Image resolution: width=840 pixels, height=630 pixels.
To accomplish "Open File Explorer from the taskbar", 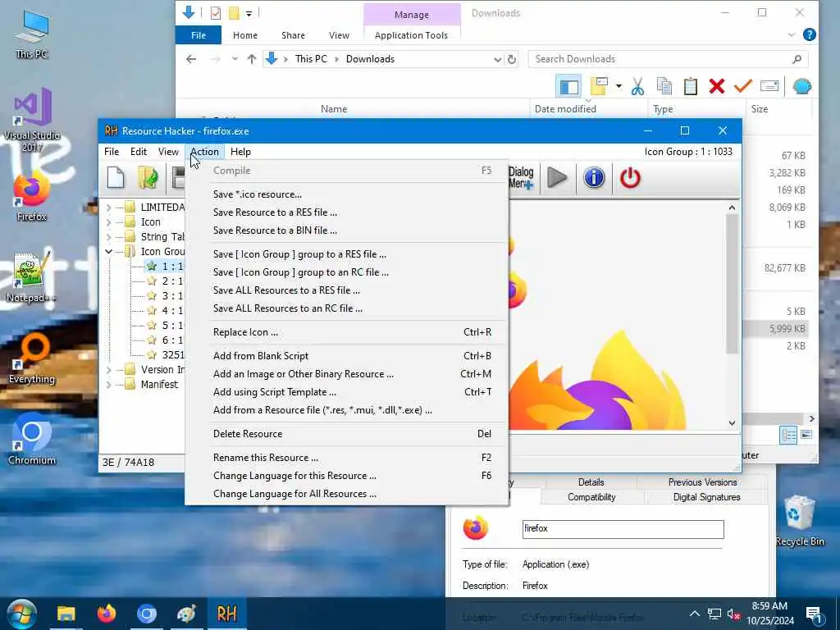I will click(x=66, y=614).
